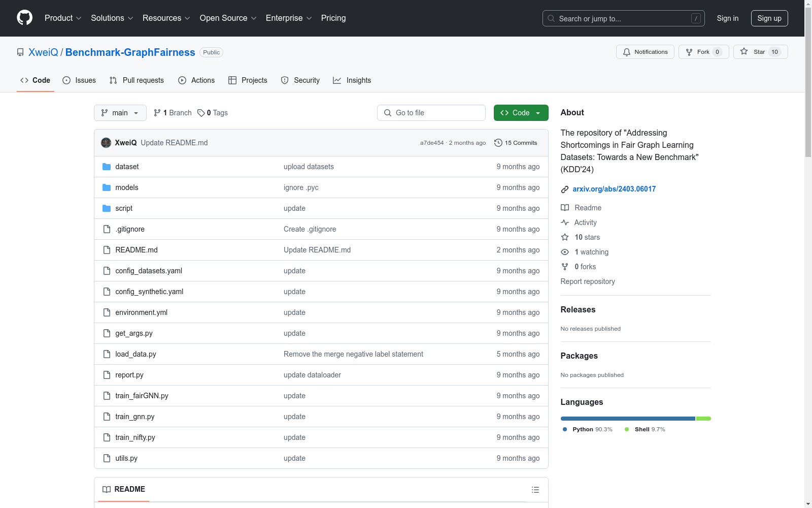The width and height of the screenshot is (812, 508).
Task: Expand the Open Source menu
Action: pyautogui.click(x=228, y=18)
